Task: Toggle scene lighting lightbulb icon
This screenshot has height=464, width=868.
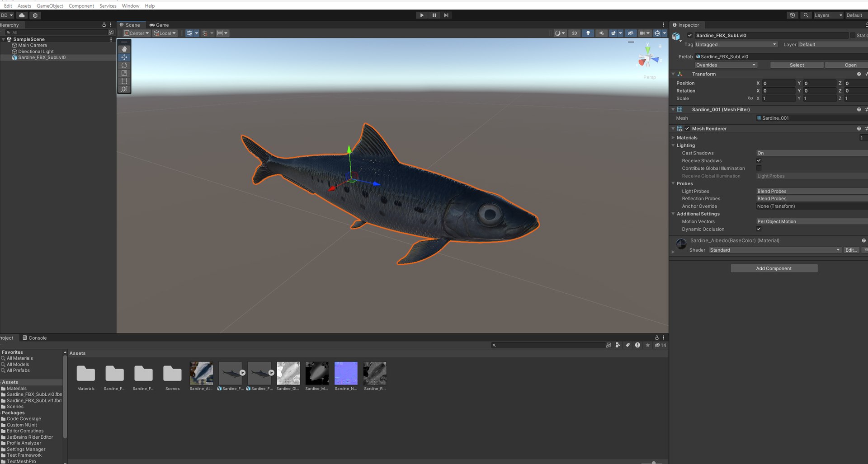Action: point(588,33)
